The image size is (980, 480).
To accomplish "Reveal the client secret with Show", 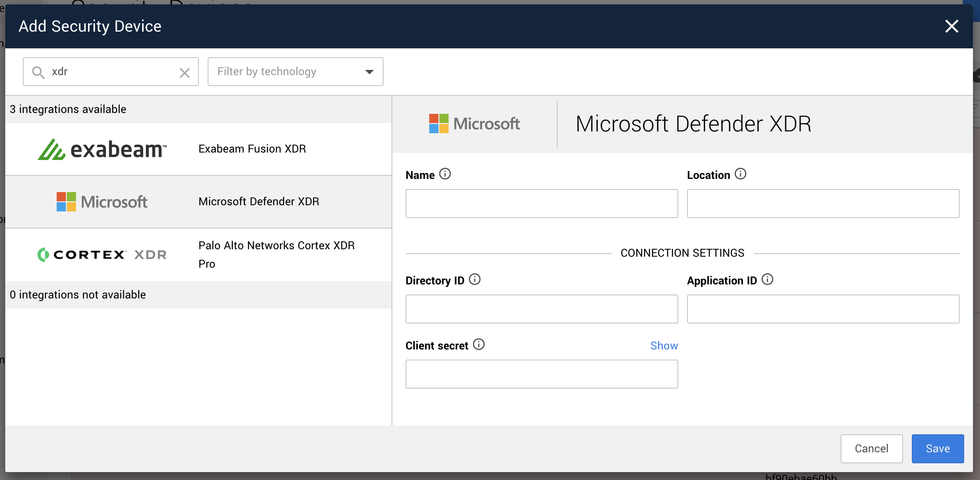I will tap(664, 346).
